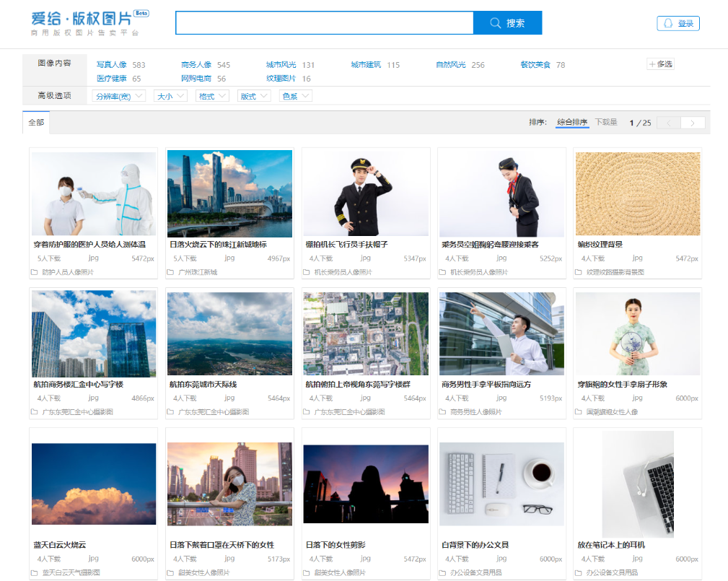Viewport: 728px width, 581px height.
Task: Open the 蓝天白云火烧云 thumbnail
Action: point(94,484)
